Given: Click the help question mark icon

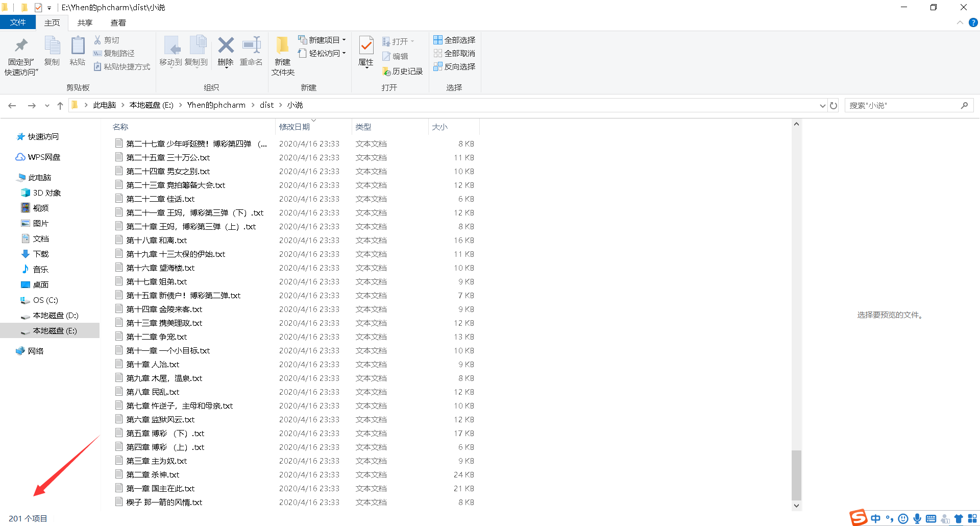Looking at the screenshot, I should coord(973,22).
